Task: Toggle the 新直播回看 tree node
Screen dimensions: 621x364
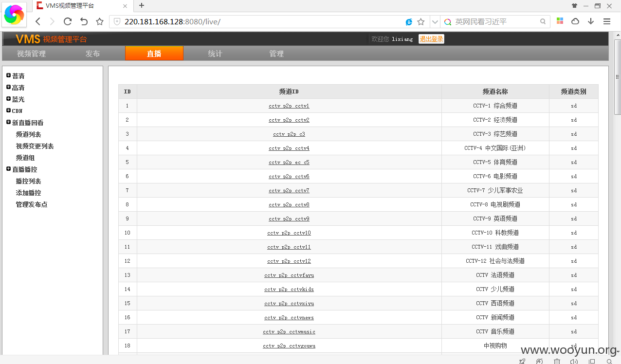Action: (x=8, y=122)
